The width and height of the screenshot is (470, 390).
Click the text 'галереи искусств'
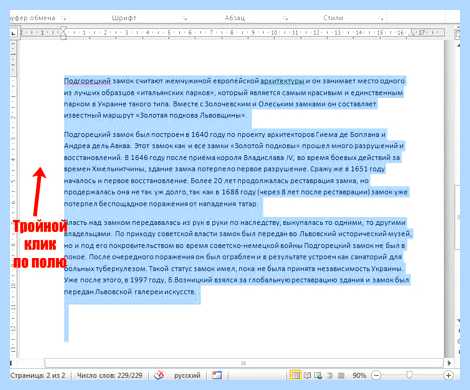click(165, 292)
